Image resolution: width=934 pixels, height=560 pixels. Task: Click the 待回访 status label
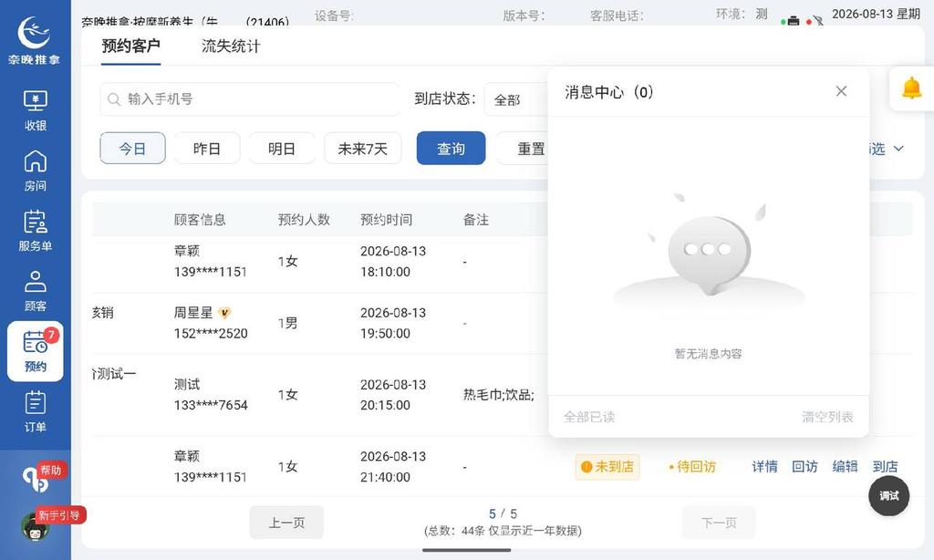coord(692,466)
